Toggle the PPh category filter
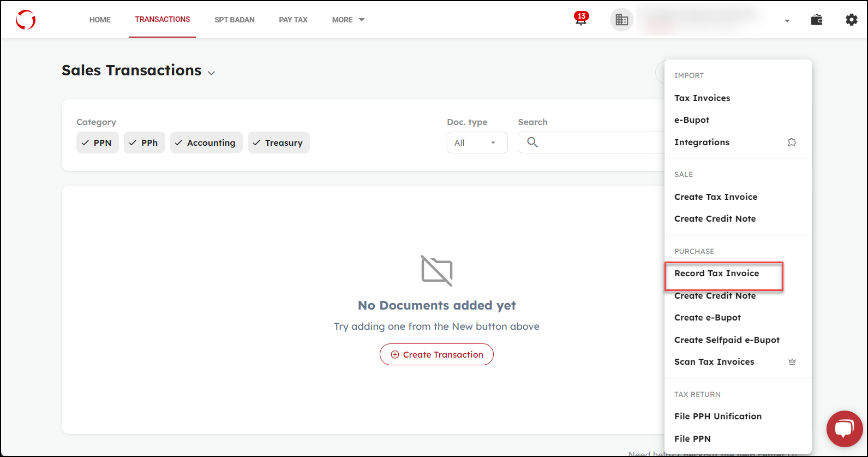The width and height of the screenshot is (868, 457). tap(144, 143)
